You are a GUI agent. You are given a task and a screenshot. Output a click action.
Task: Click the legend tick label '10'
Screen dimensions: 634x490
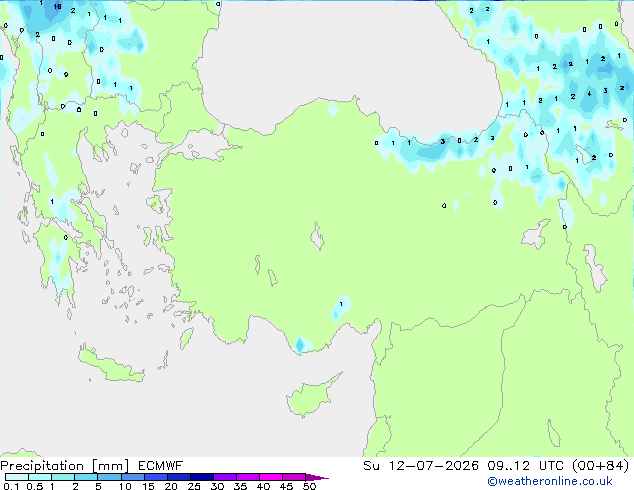125,486
